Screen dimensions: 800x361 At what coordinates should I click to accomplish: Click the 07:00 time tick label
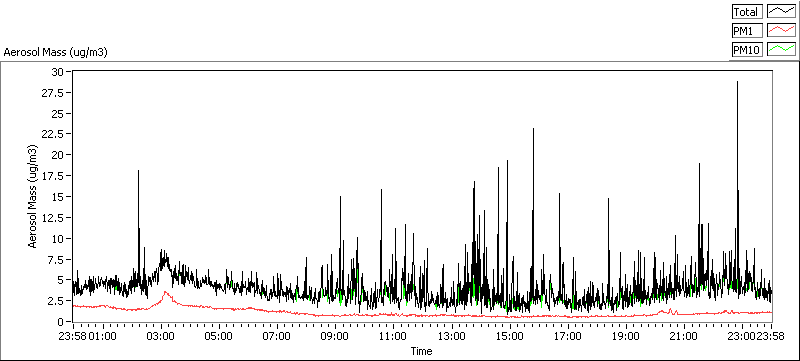pos(277,337)
